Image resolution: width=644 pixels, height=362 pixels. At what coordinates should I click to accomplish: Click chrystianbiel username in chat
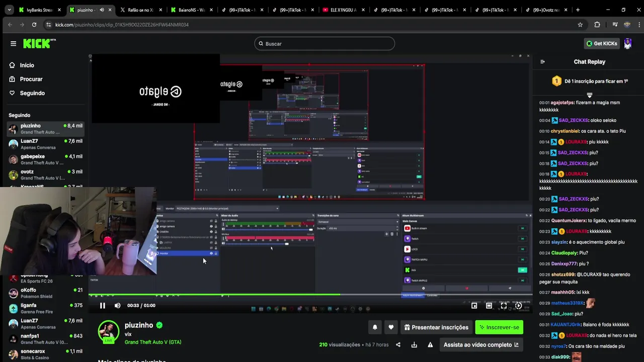565,131
